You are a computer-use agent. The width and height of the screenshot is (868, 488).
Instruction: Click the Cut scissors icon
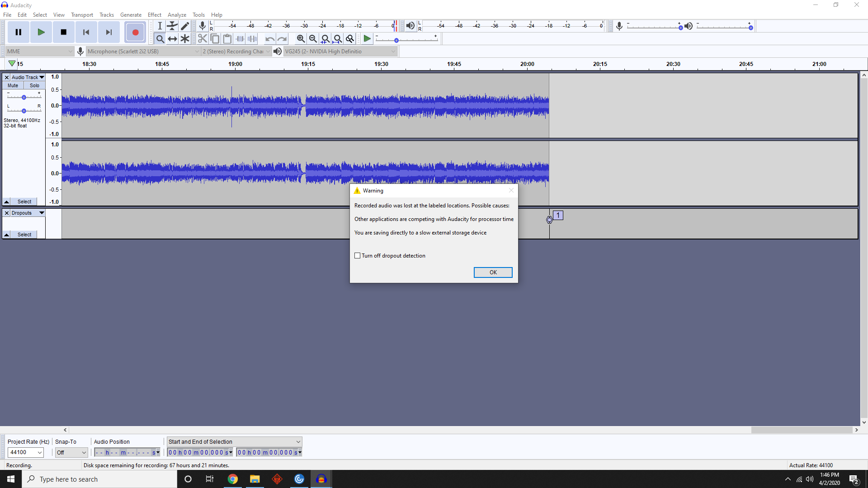click(203, 39)
